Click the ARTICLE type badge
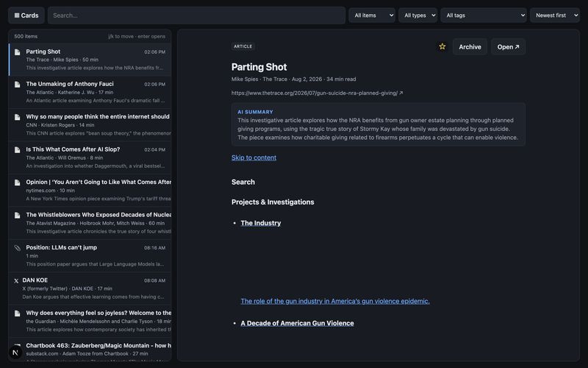Screen dimensions: 588x368 click(x=243, y=46)
